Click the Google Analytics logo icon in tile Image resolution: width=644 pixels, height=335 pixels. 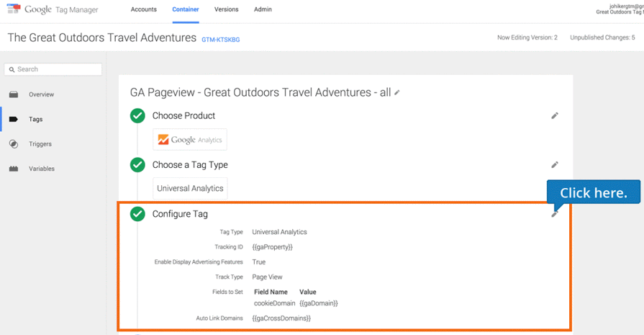pyautogui.click(x=163, y=140)
